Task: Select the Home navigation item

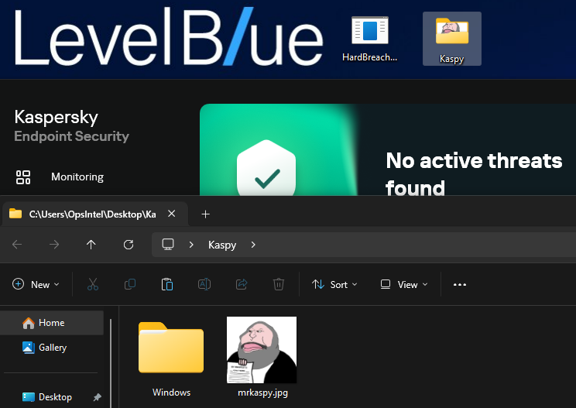Action: 51,323
